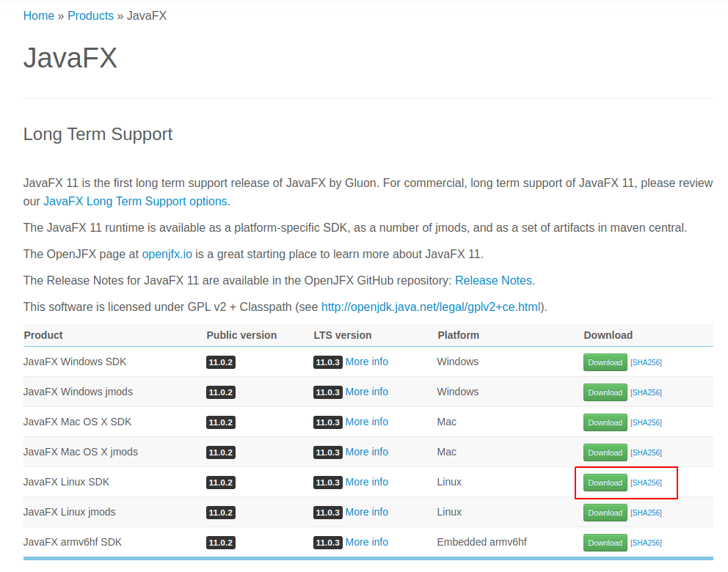Download JavaFX Windows SDK
Image resolution: width=728 pixels, height=572 pixels.
[x=605, y=362]
